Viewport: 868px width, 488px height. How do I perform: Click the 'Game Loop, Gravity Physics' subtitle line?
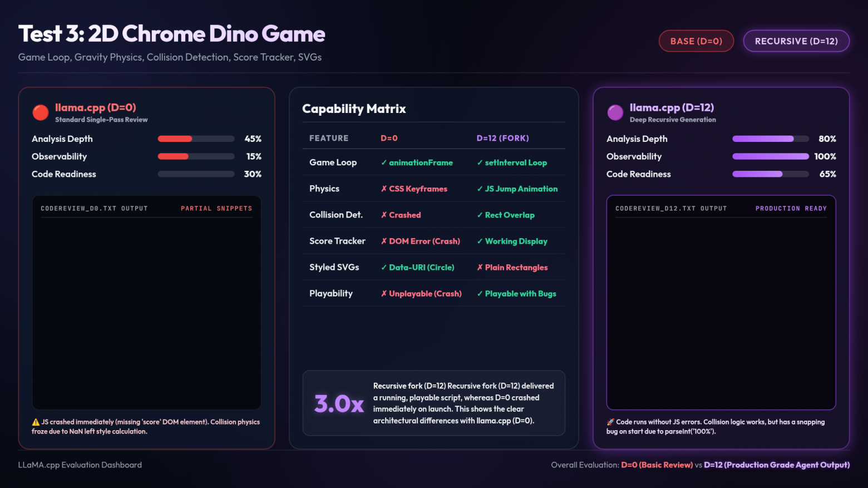(170, 57)
